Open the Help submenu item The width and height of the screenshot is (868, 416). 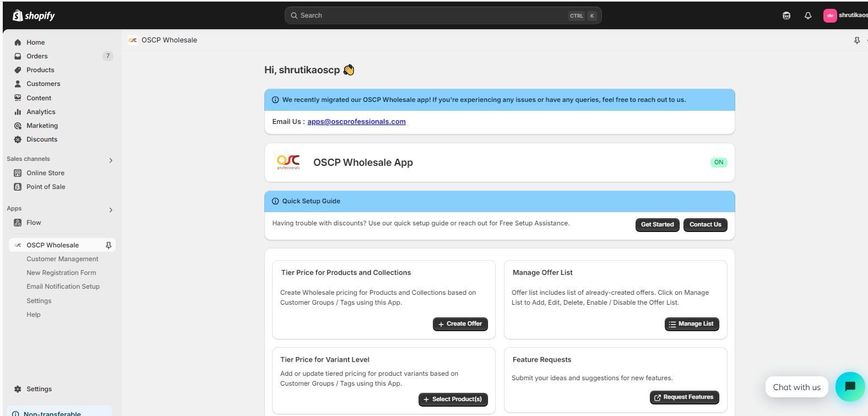click(34, 315)
